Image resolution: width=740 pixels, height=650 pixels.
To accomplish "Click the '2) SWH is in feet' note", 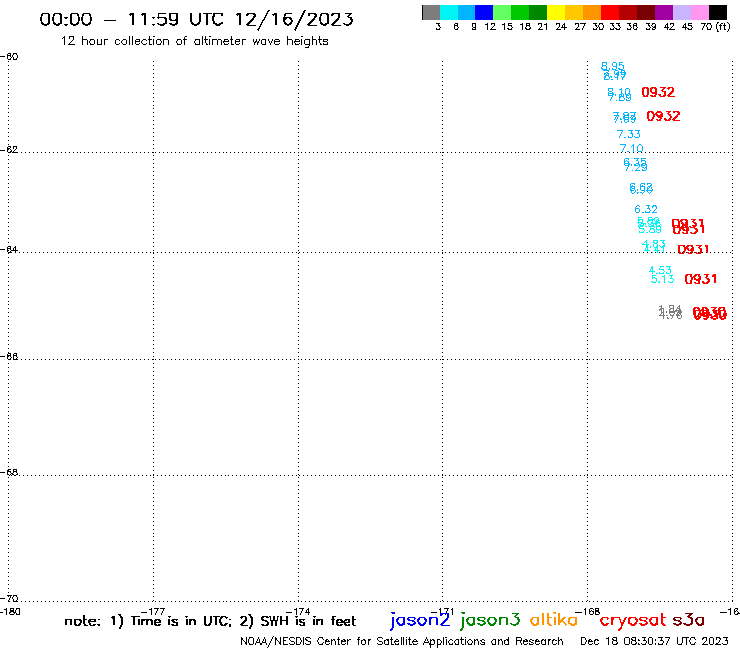I will pos(297,621).
